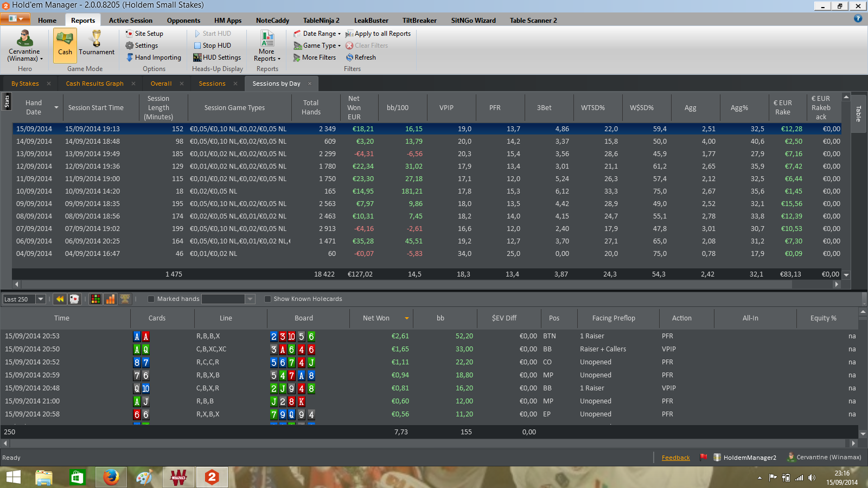Open the Opponents ribbon tab
The image size is (868, 488).
(x=183, y=21)
